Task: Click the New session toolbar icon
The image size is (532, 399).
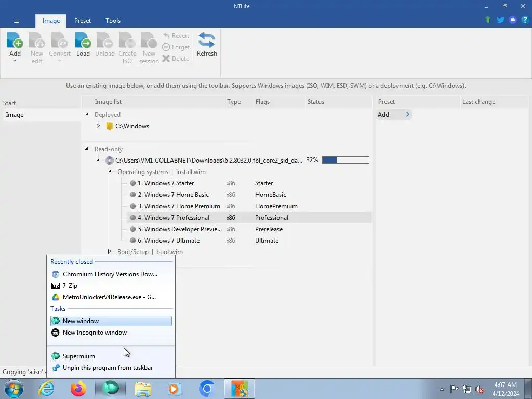Action: pos(149,40)
